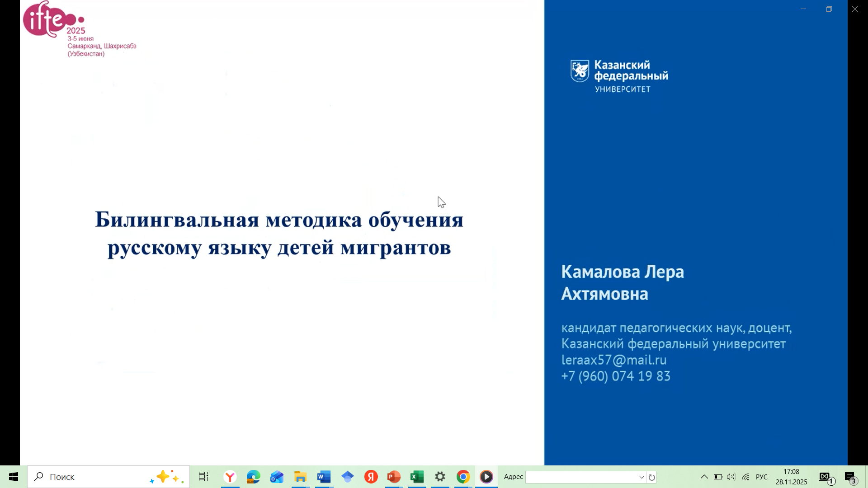Open Outlook from the taskbar

(x=277, y=477)
